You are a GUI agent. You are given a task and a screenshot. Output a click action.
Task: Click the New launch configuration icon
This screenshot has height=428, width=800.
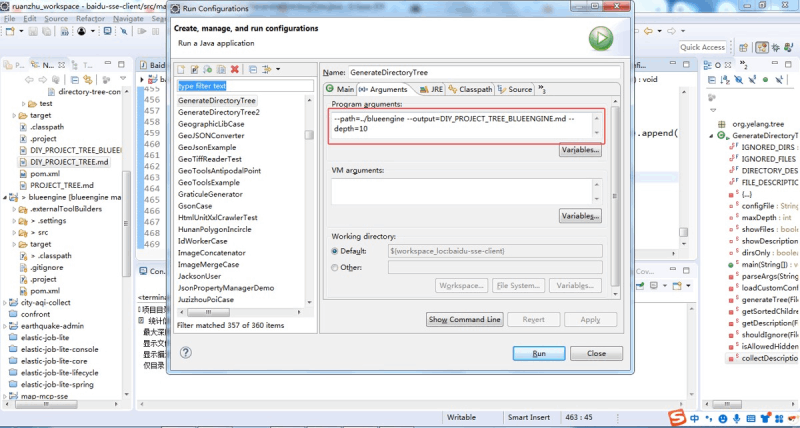[181, 69]
